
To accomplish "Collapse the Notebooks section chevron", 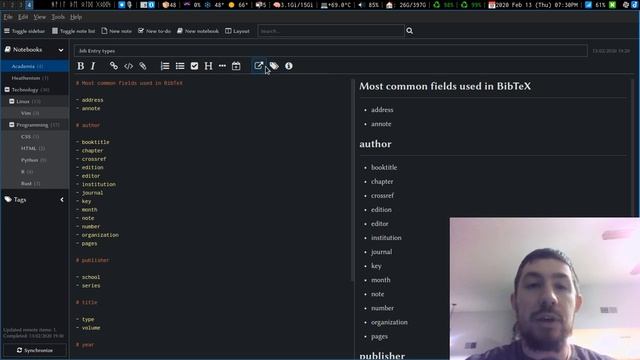I will click(x=61, y=50).
